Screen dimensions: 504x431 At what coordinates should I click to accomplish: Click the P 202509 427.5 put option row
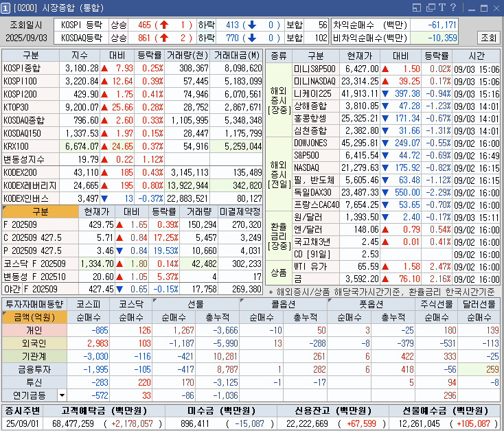(x=132, y=251)
